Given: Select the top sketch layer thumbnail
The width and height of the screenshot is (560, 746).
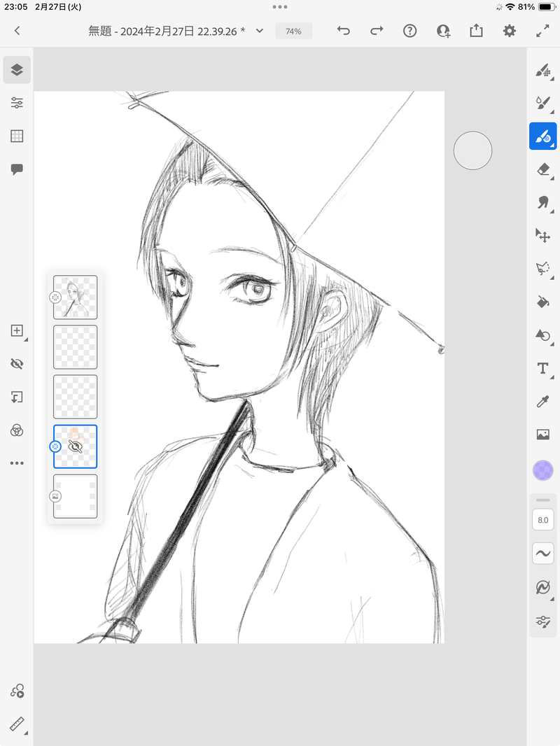Looking at the screenshot, I should [x=75, y=297].
